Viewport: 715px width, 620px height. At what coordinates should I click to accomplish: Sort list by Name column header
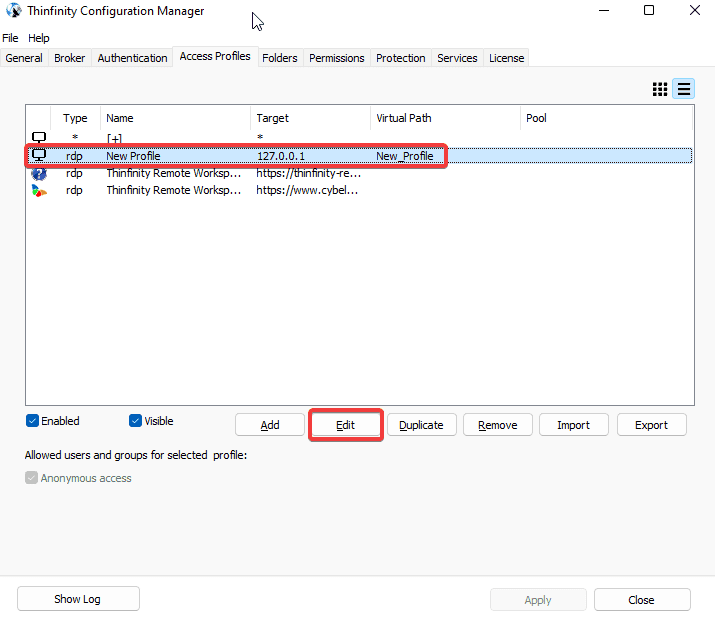tap(175, 118)
